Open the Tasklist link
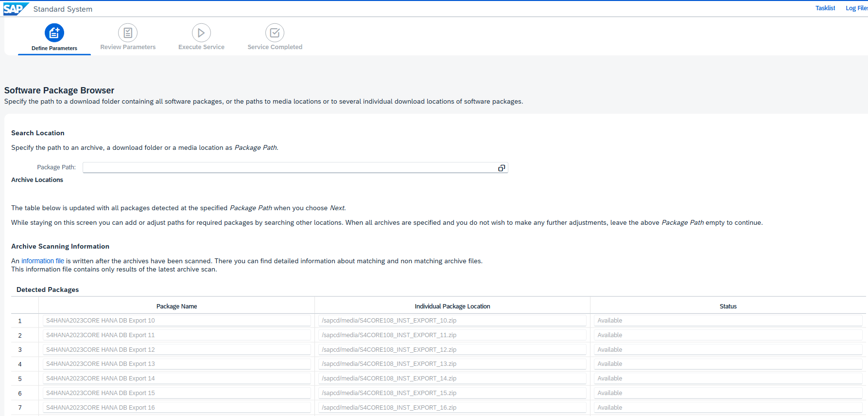The image size is (868, 416). (x=825, y=8)
